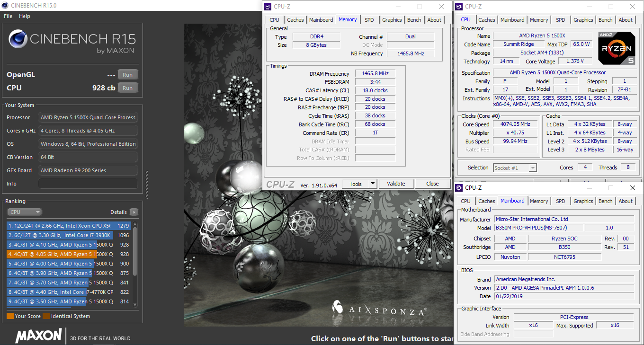The width and height of the screenshot is (644, 345).
Task: Open the Ranking Details arrow button
Action: (x=134, y=212)
